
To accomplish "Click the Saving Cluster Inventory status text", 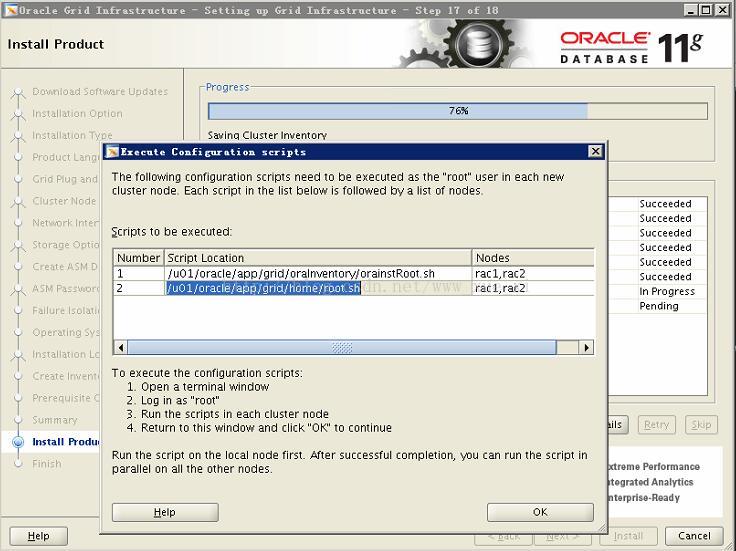I will click(x=267, y=135).
